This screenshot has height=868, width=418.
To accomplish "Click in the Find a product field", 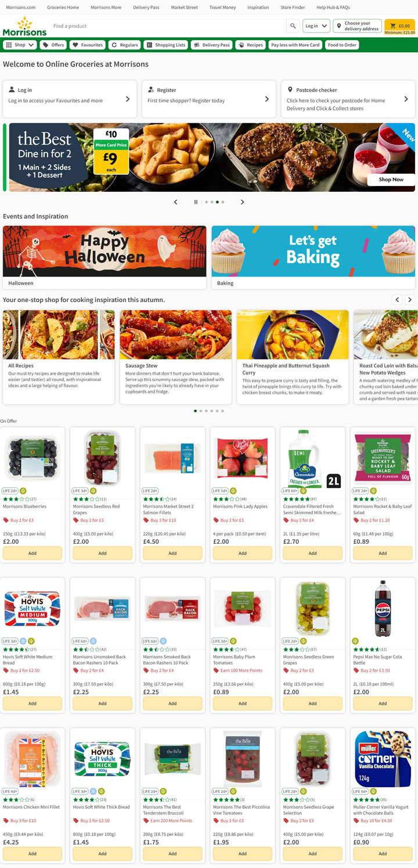I will 168,26.
